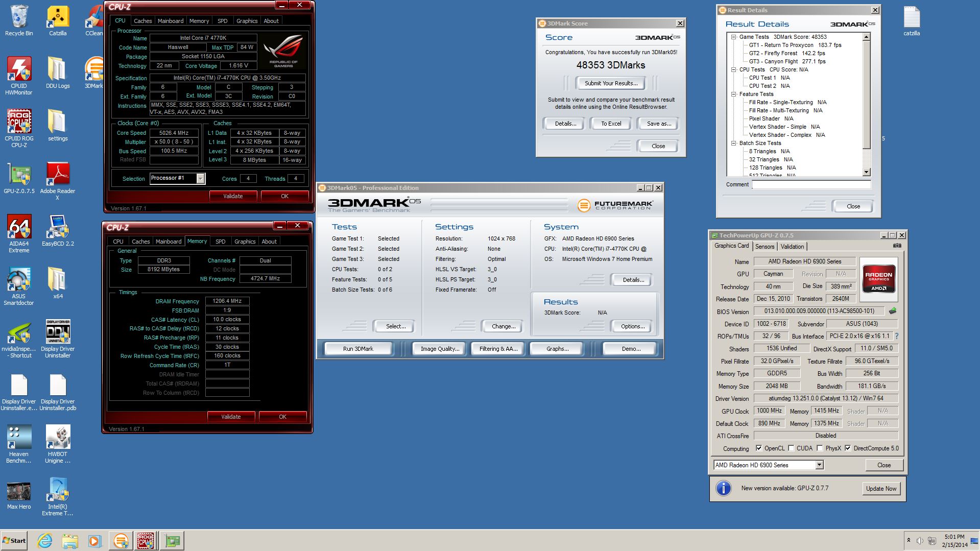
Task: Click the volume icon in system tray
Action: pyautogui.click(x=920, y=540)
